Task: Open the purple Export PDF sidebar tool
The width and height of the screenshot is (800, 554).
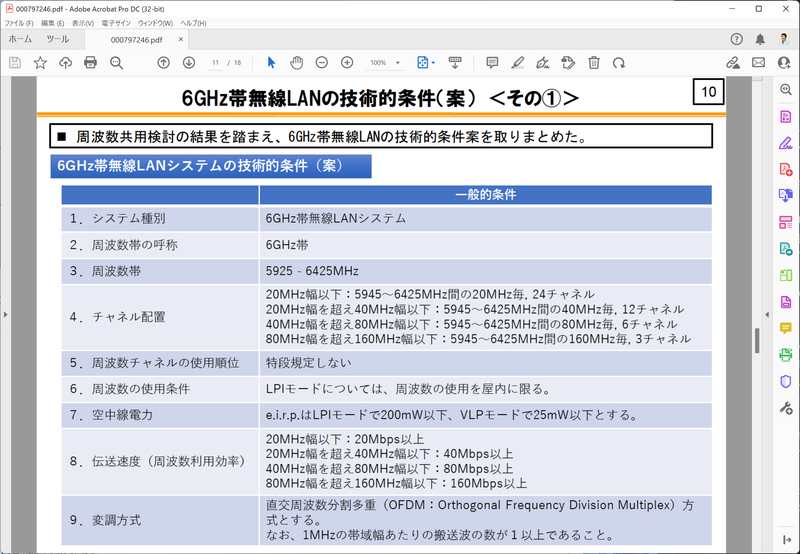Action: (786, 116)
